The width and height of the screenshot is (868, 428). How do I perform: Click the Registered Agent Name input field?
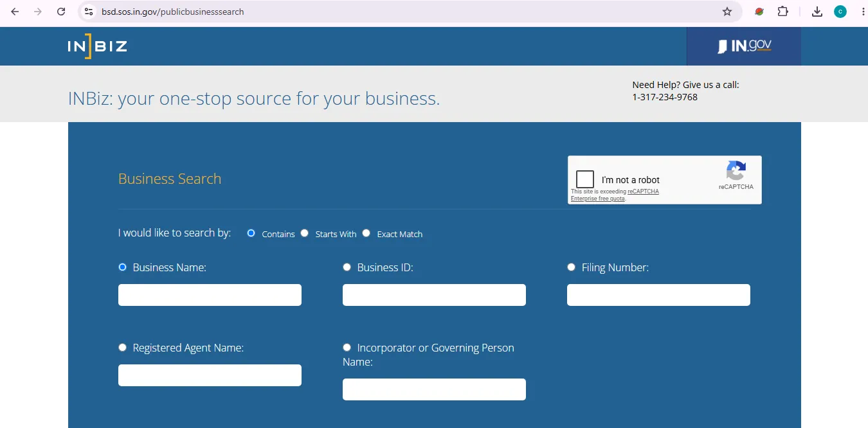point(210,375)
